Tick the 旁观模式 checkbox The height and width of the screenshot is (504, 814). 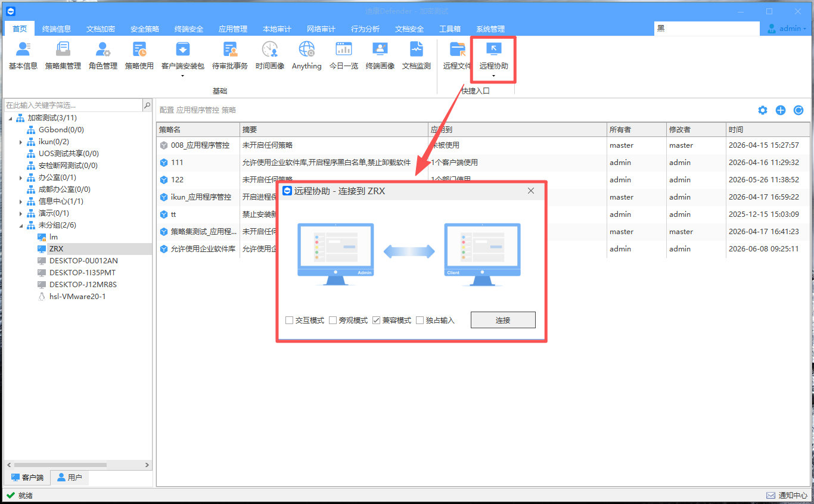pyautogui.click(x=333, y=320)
